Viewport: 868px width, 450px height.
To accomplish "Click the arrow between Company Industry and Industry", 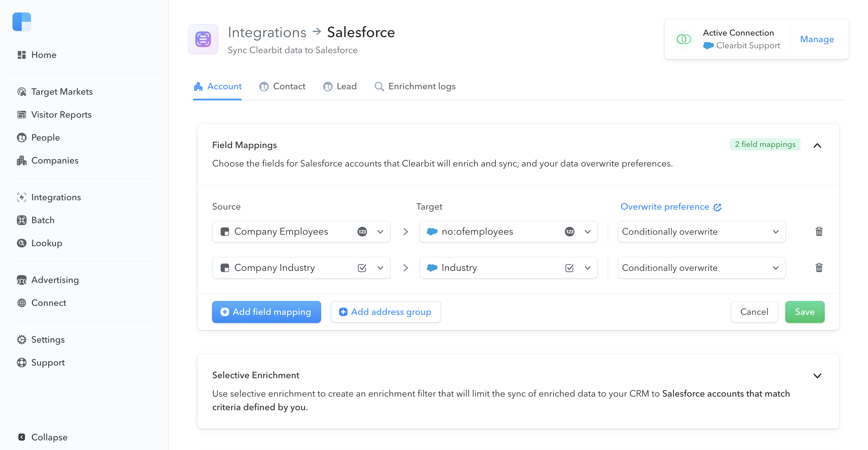I will click(x=405, y=268).
